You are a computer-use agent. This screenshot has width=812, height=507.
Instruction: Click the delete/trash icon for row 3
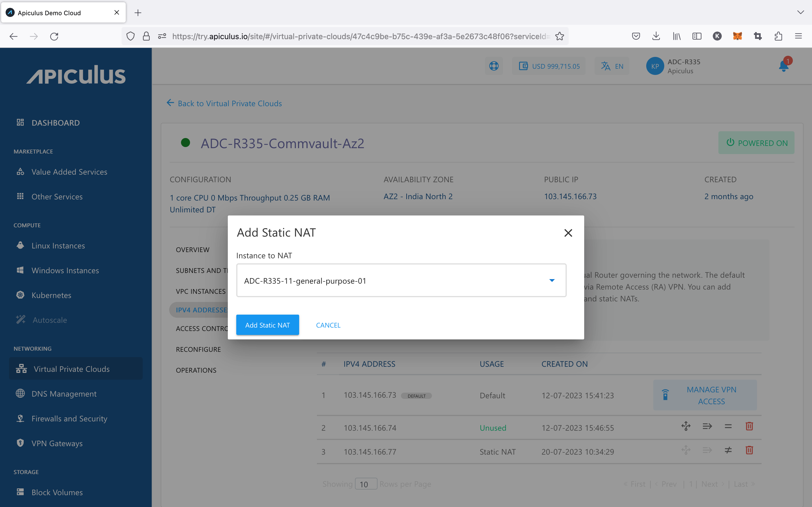tap(749, 450)
